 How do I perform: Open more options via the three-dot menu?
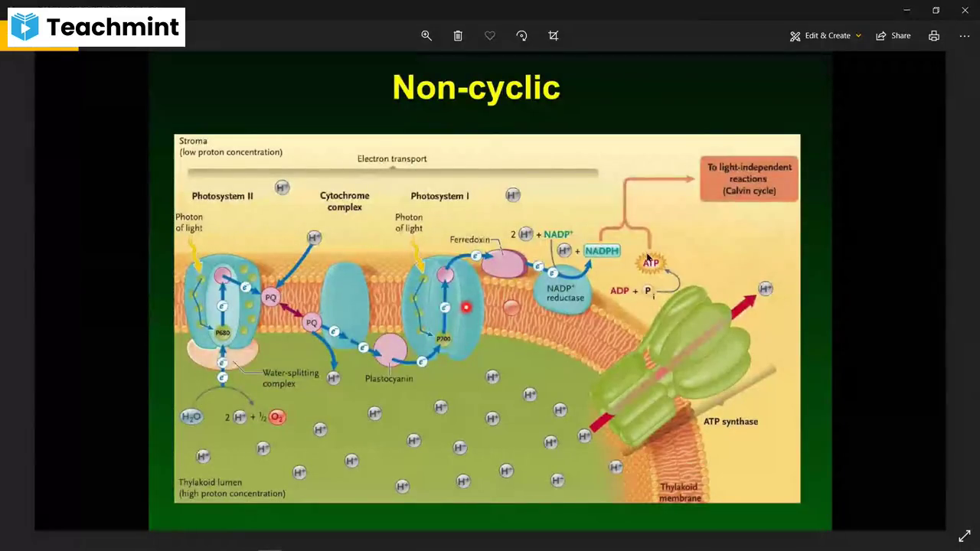point(965,35)
